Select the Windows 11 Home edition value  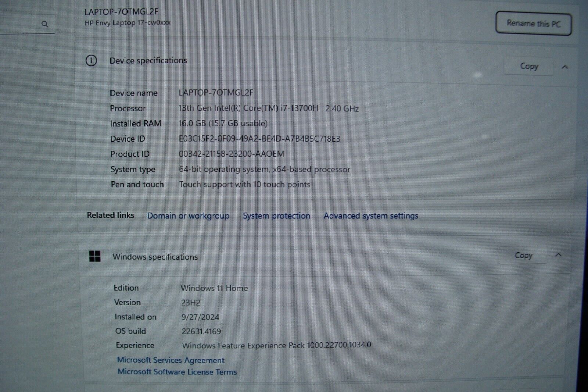[214, 288]
